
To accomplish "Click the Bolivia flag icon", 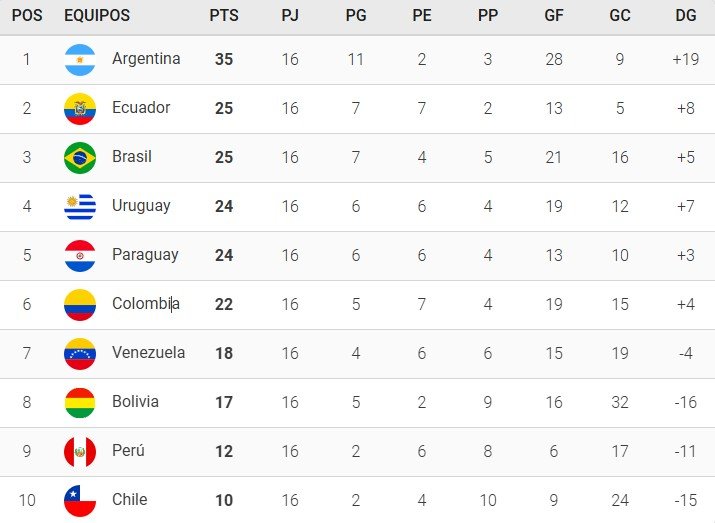I will [80, 403].
